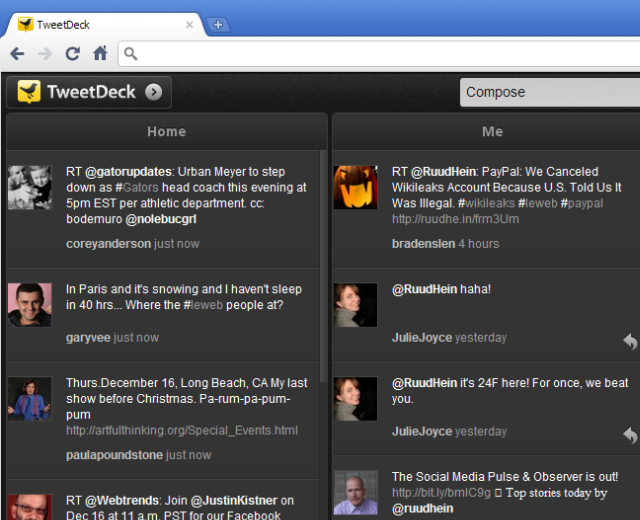The width and height of the screenshot is (640, 520).
Task: Click the browser forward arrow
Action: [x=45, y=53]
